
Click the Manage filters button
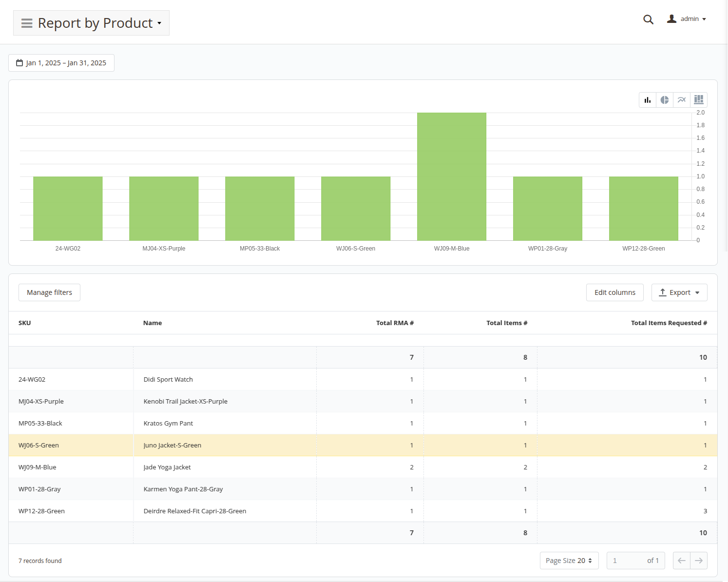49,292
